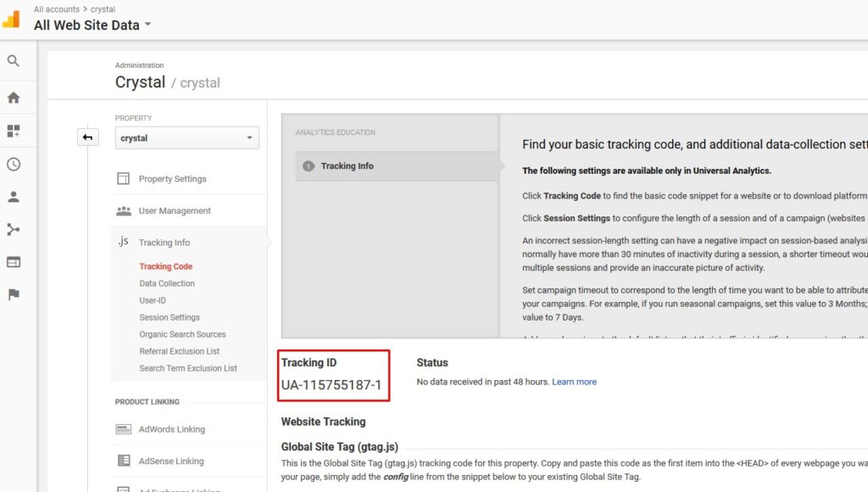Select Tracking Info education tab
The height and width of the screenshot is (492, 868).
[397, 166]
